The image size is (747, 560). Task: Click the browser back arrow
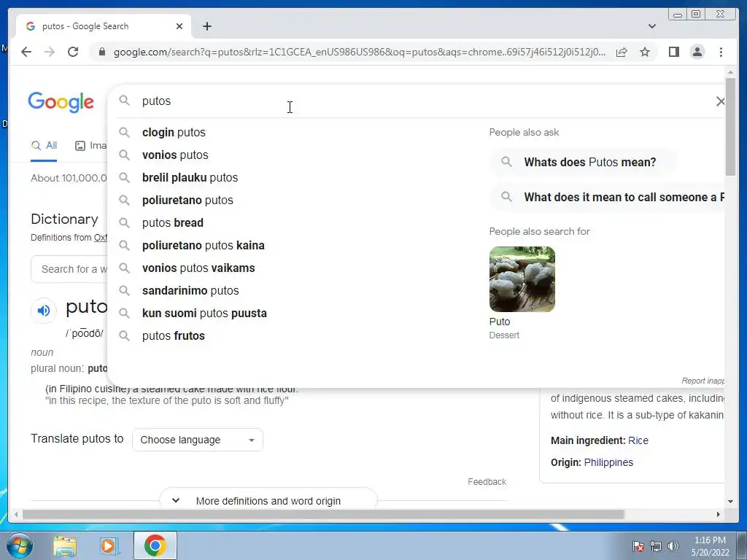point(26,52)
